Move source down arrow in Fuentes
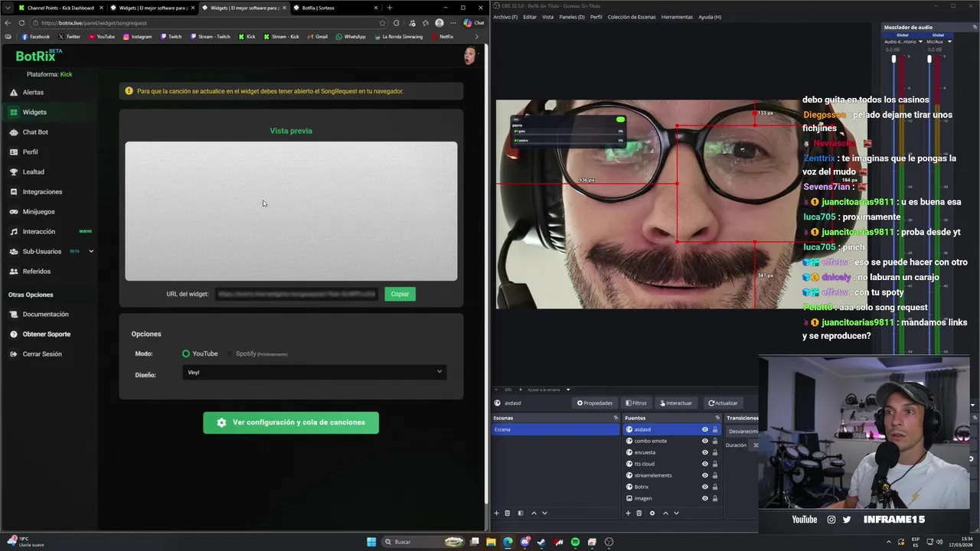 (x=676, y=513)
